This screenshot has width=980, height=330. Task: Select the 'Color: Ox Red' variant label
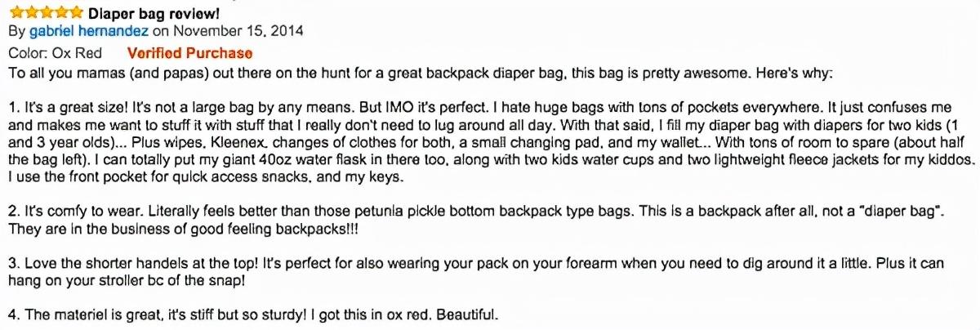(55, 53)
